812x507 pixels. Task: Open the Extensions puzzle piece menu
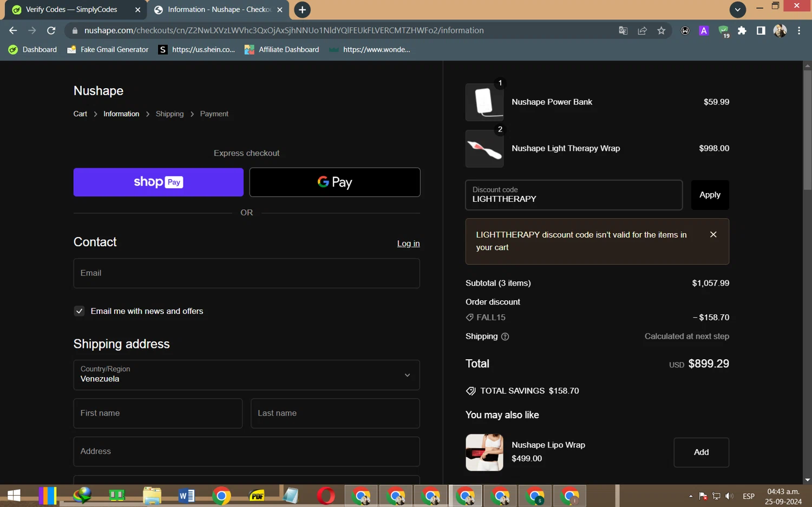(742, 31)
